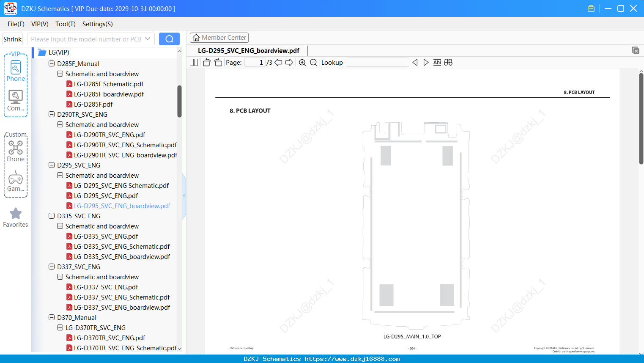The height and width of the screenshot is (363, 644).
Task: Click the blue search button
Action: 169,39
